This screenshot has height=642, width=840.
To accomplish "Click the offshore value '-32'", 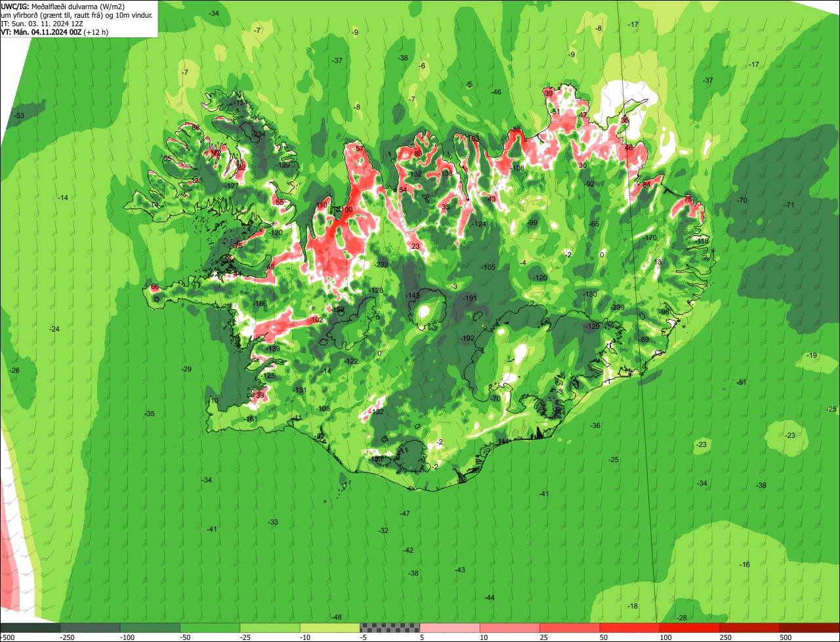I will pyautogui.click(x=383, y=530).
